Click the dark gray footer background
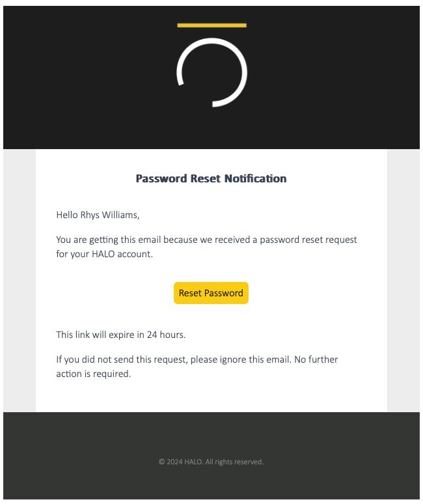This screenshot has width=423, height=504. (85, 443)
